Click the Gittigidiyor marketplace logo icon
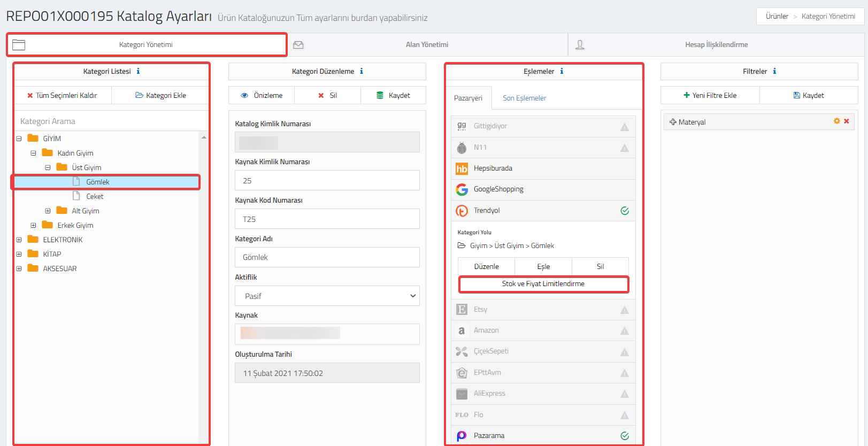 point(462,126)
